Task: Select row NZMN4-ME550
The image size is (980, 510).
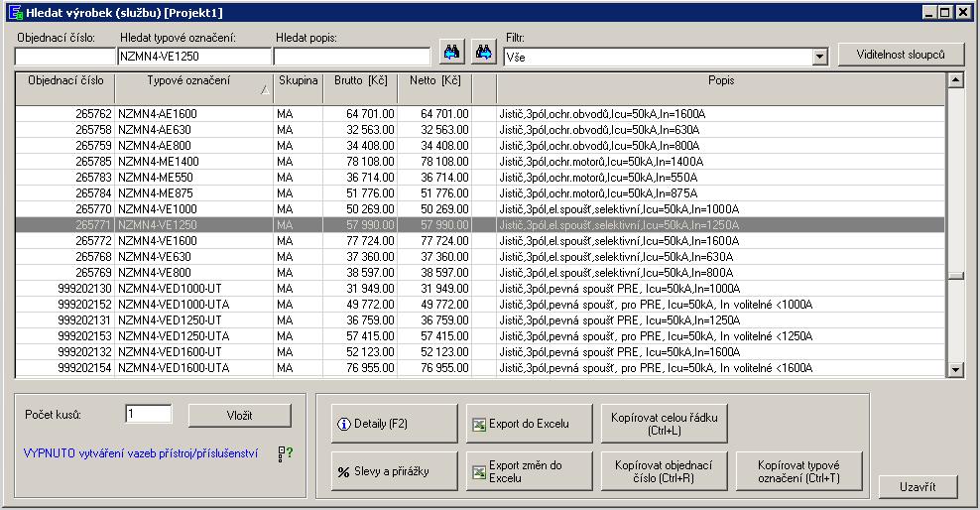Action: point(480,178)
